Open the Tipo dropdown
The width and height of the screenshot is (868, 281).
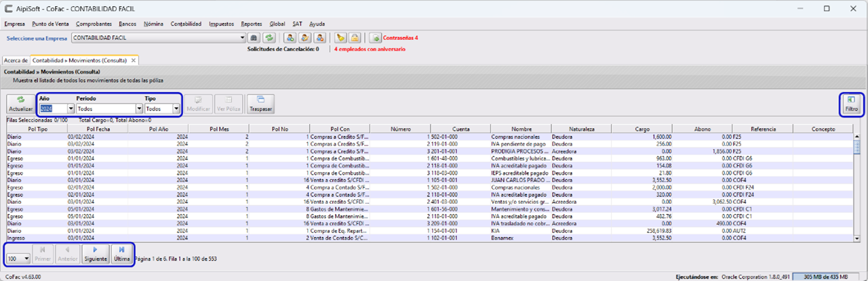tap(176, 108)
